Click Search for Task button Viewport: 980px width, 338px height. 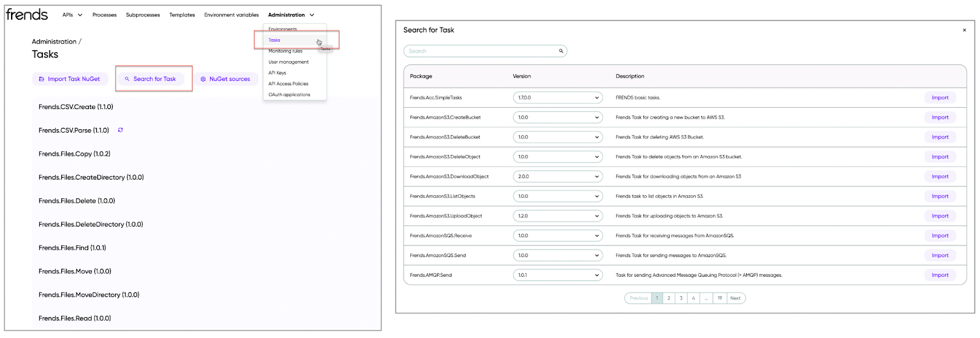(x=151, y=79)
